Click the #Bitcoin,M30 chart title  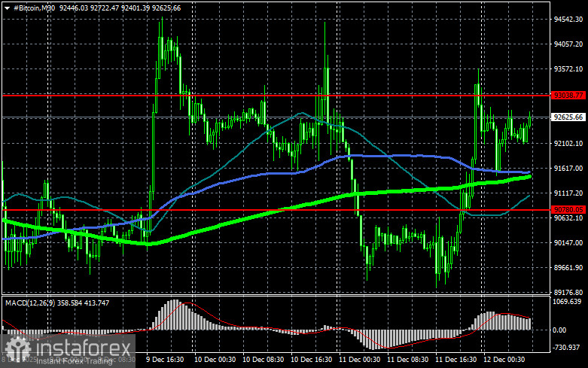coord(34,8)
